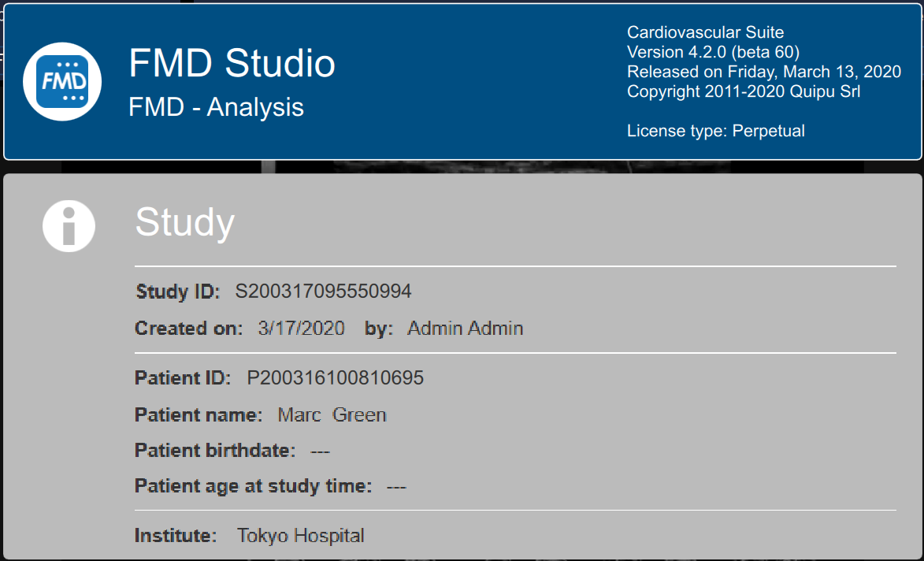Click the Tokyo Hospital institute value
This screenshot has width=924, height=561.
[300, 537]
